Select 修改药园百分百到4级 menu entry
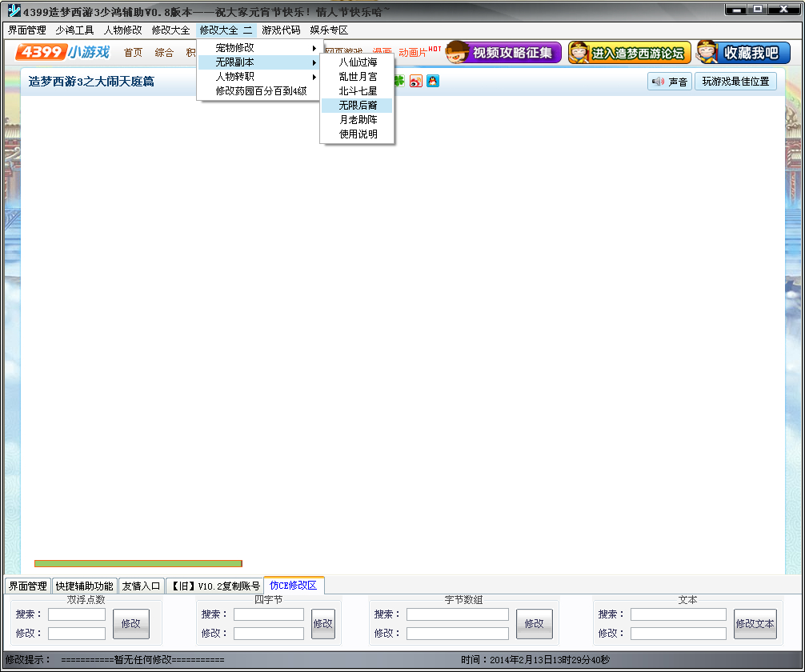The image size is (805, 672). [x=259, y=91]
